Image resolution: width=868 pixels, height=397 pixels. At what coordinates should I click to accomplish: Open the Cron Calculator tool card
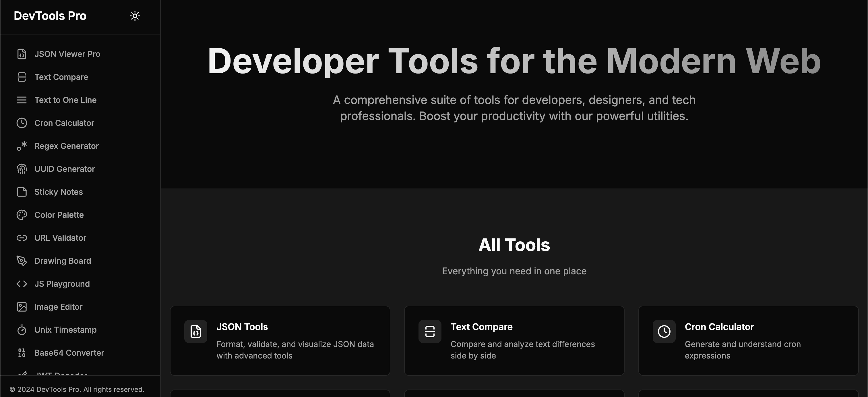[748, 340]
